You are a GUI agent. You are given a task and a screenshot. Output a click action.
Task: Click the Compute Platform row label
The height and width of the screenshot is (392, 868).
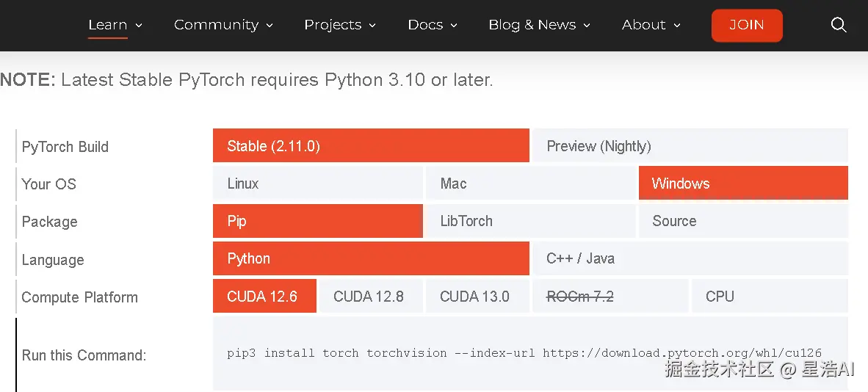point(80,297)
